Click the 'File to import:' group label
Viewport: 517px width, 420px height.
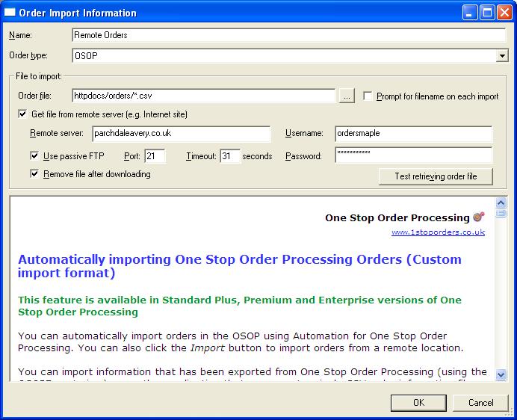click(x=39, y=76)
